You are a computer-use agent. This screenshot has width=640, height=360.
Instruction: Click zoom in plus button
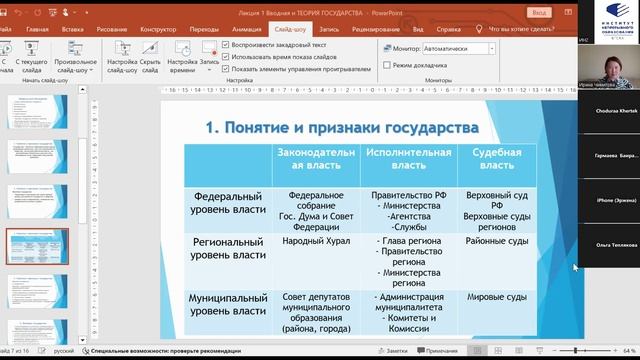(x=616, y=351)
